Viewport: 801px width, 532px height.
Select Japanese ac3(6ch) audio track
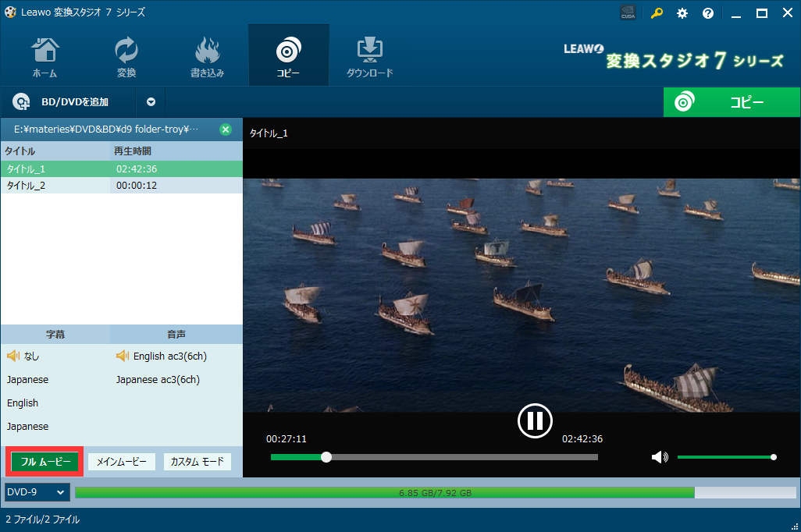(x=158, y=380)
